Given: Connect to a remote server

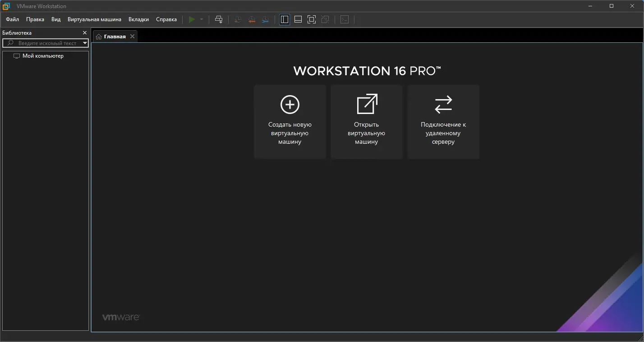Looking at the screenshot, I should coord(443,122).
